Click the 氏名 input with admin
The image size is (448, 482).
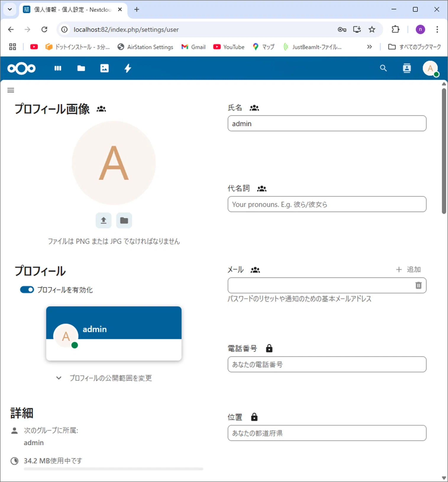pos(327,123)
